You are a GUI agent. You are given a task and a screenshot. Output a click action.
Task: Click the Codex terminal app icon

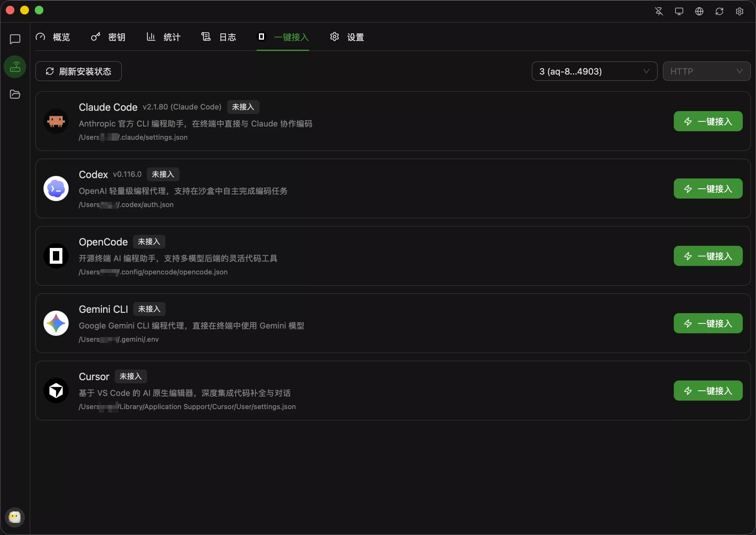56,189
